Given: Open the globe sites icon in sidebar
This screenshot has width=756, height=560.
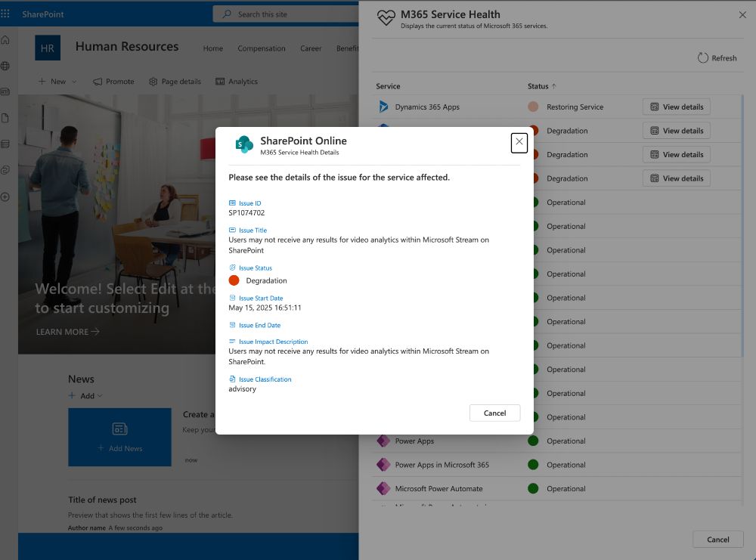Looking at the screenshot, I should pyautogui.click(x=5, y=66).
